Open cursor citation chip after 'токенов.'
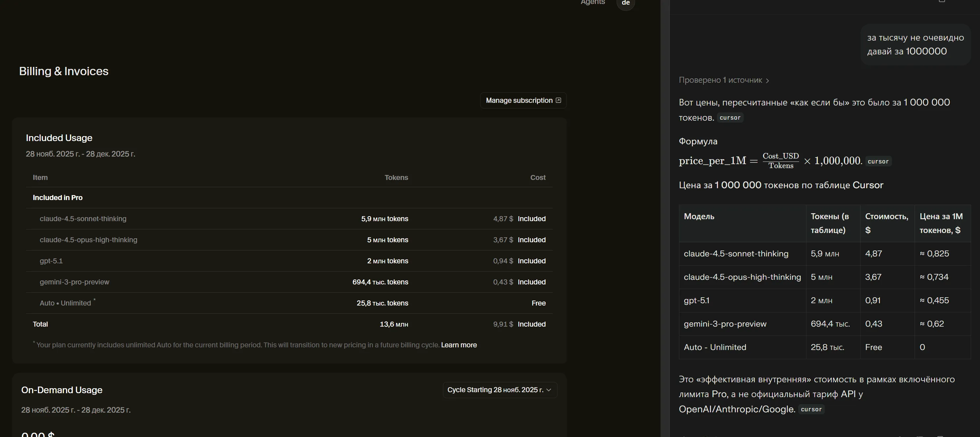Screen dimensions: 980x437 [x=730, y=118]
